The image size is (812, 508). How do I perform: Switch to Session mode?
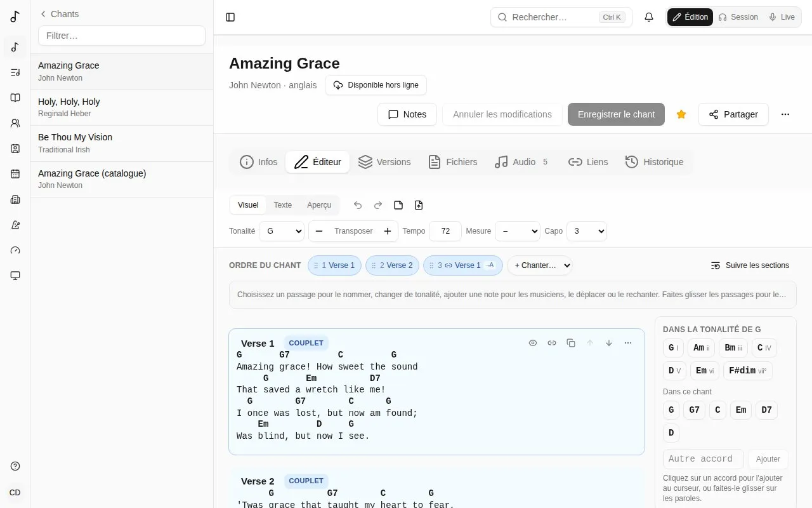(x=738, y=17)
